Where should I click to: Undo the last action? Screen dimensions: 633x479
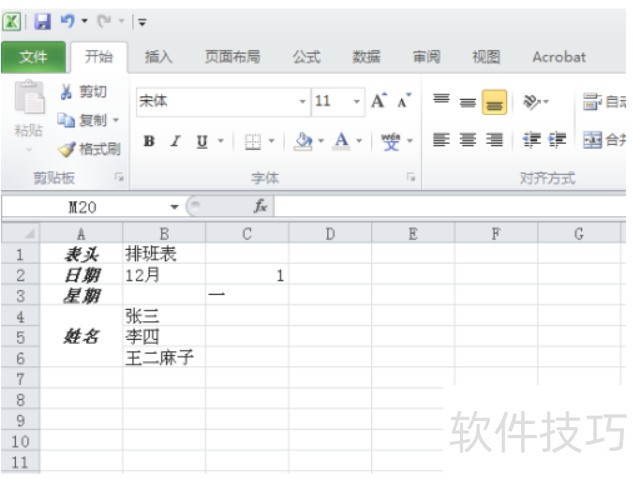pyautogui.click(x=67, y=21)
